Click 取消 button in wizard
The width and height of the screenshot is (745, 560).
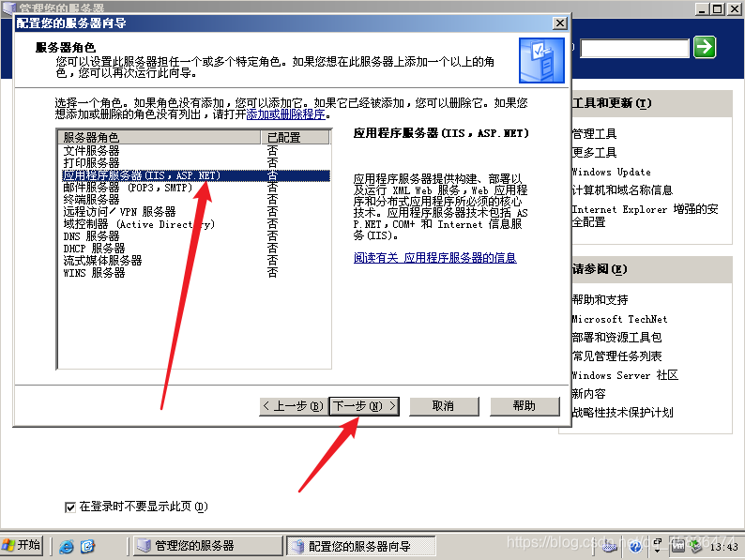tap(443, 406)
